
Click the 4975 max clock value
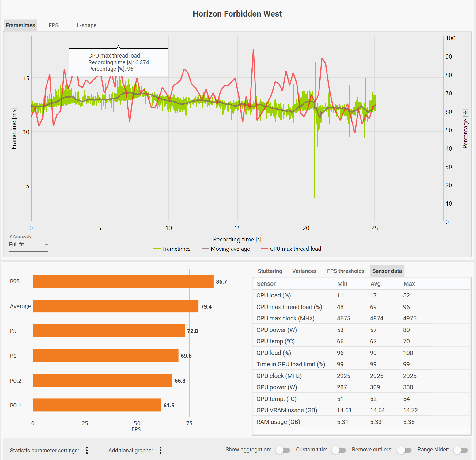[410, 318]
